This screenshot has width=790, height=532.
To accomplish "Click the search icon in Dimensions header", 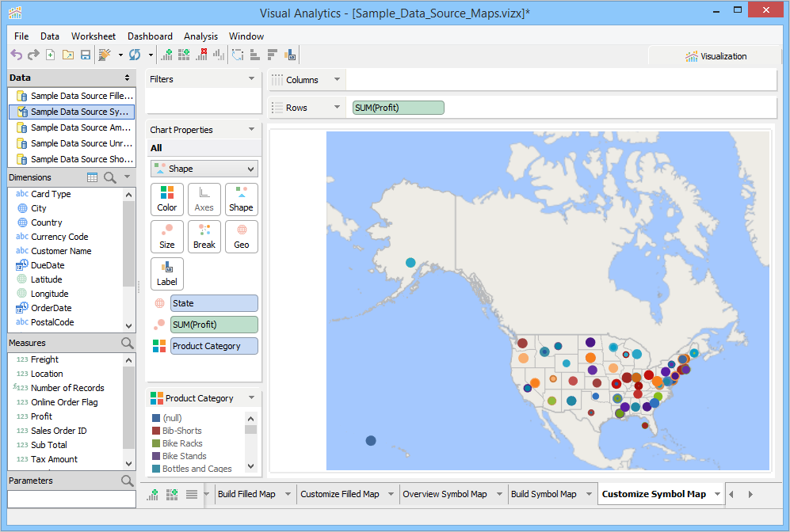I will (110, 177).
